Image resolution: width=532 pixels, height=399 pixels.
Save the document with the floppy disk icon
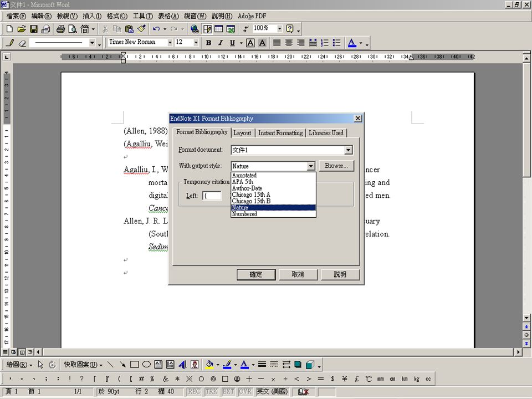33,29
